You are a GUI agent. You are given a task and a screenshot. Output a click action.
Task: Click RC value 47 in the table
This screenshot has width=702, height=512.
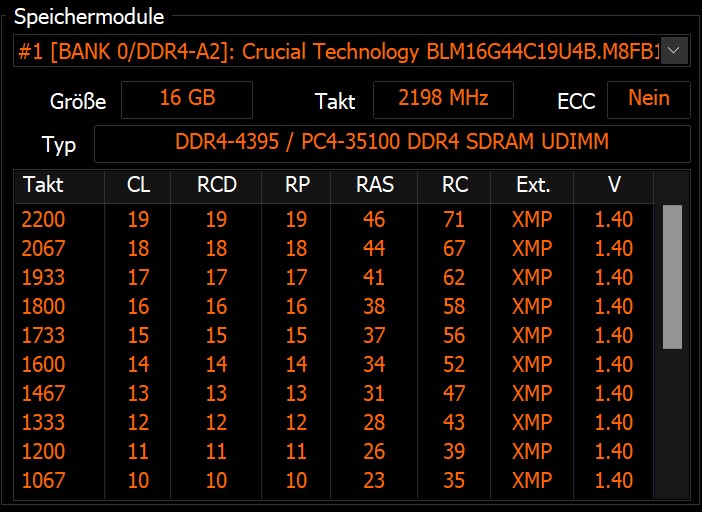coord(454,393)
